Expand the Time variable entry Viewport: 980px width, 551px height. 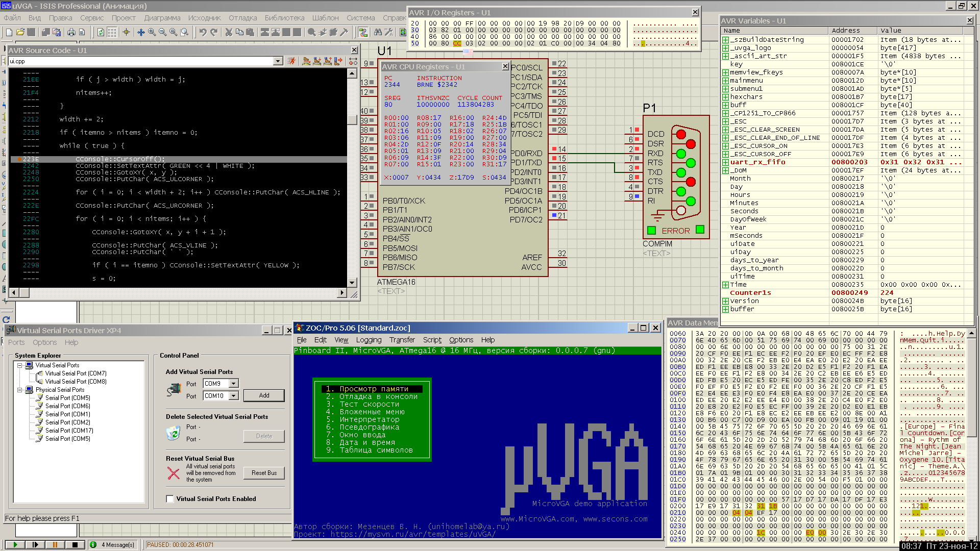click(725, 285)
